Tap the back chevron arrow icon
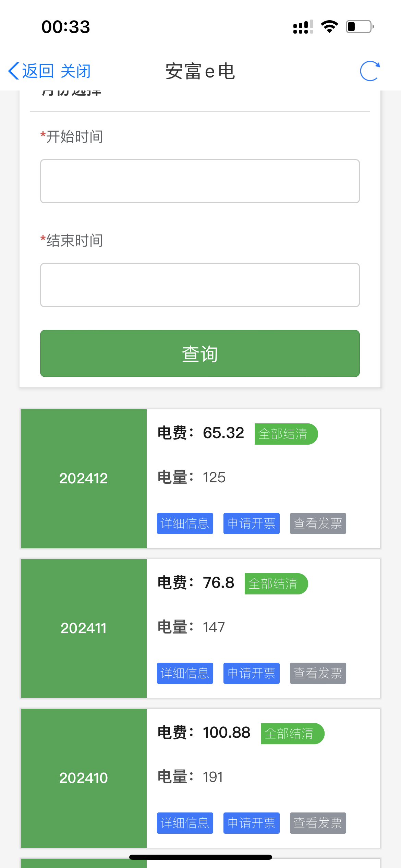The width and height of the screenshot is (401, 868). tap(14, 71)
